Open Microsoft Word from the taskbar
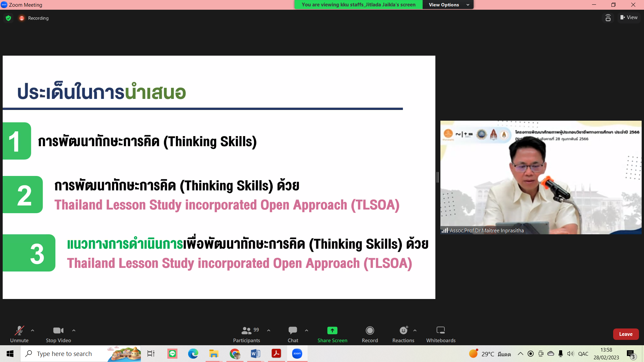This screenshot has width=644, height=362. coord(255,354)
